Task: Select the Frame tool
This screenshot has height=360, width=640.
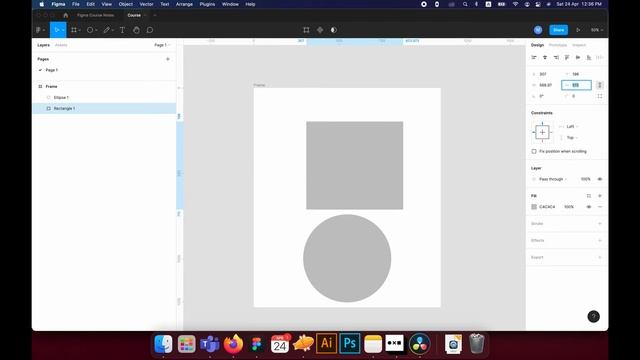Action: click(74, 30)
